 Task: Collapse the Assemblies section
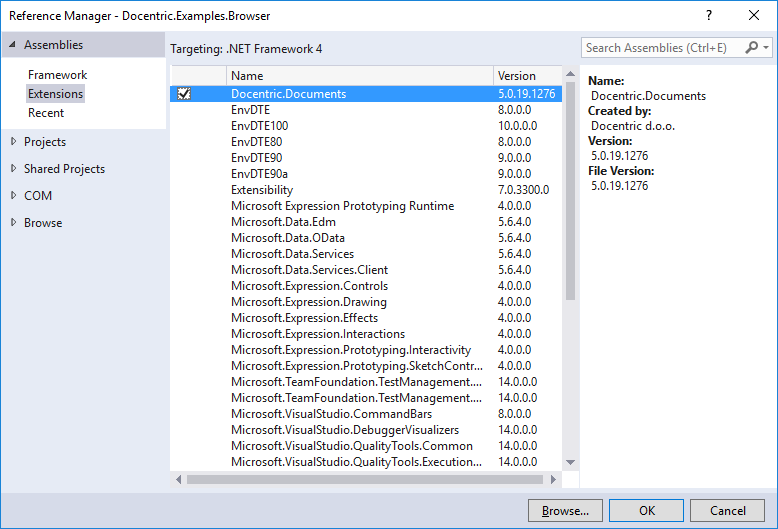pyautogui.click(x=13, y=45)
